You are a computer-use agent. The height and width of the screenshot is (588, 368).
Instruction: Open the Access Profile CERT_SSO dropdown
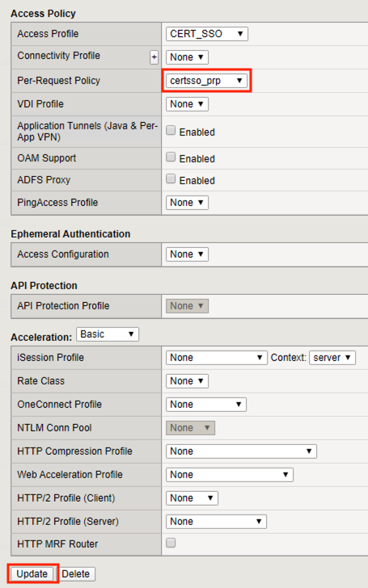coord(206,34)
